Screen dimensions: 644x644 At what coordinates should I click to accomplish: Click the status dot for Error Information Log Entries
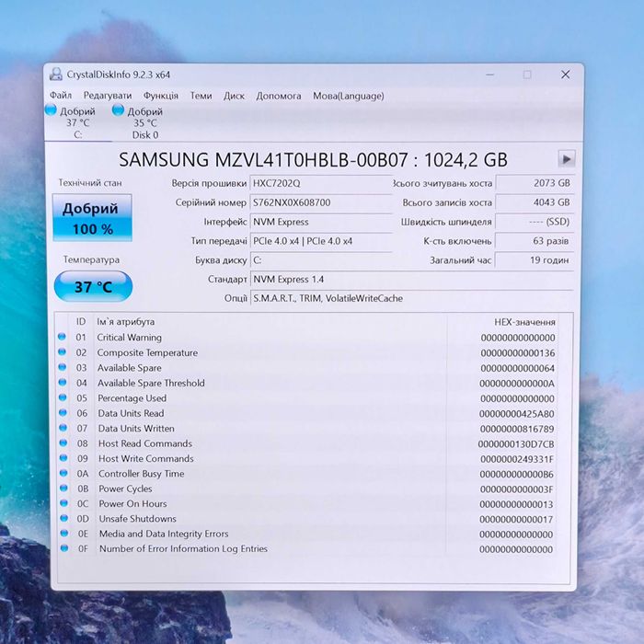point(64,548)
